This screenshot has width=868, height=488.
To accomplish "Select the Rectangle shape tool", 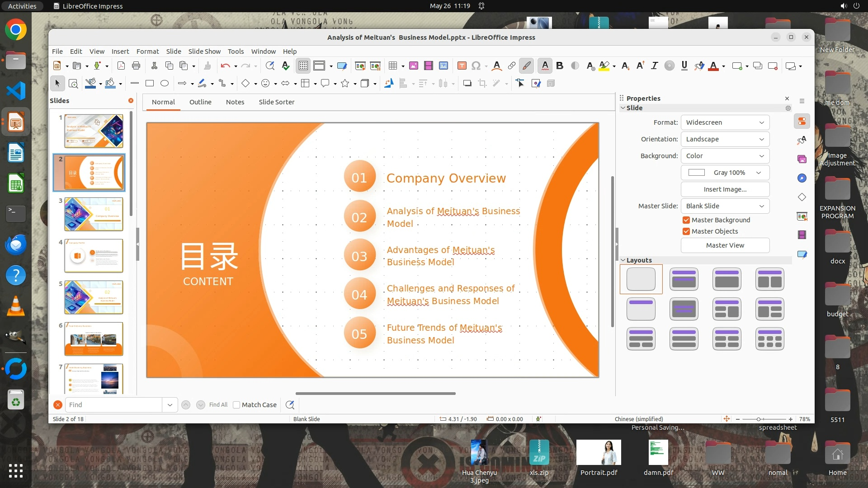I will (x=150, y=83).
